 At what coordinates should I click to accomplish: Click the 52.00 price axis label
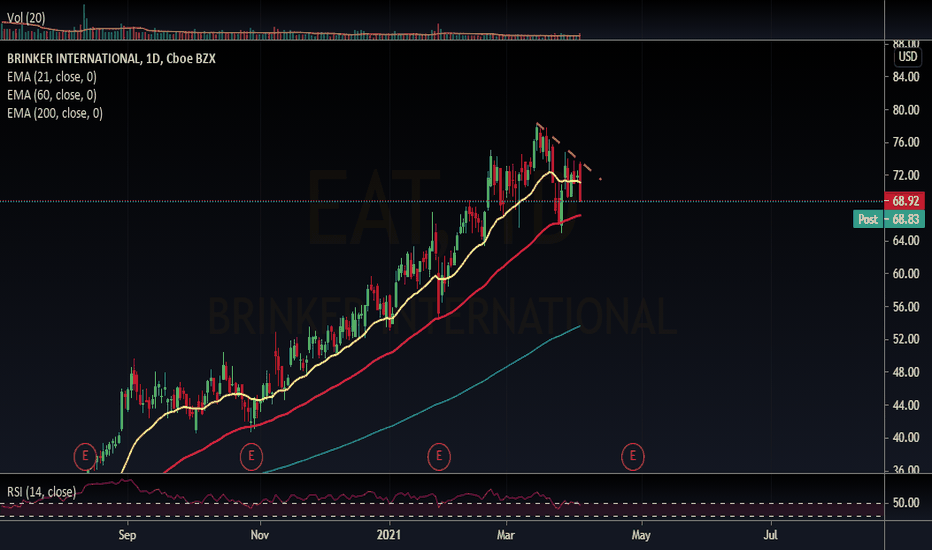(906, 339)
